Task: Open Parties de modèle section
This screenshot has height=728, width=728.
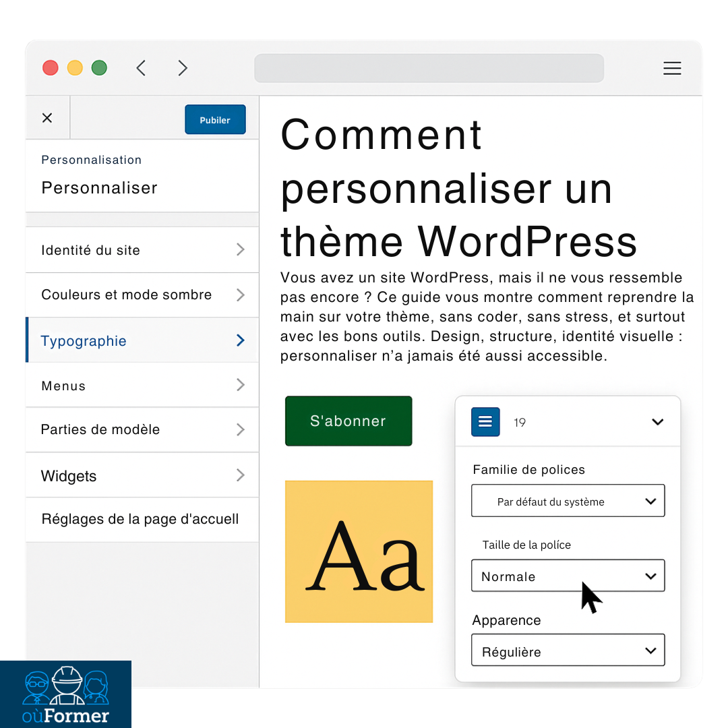Action: tap(142, 429)
